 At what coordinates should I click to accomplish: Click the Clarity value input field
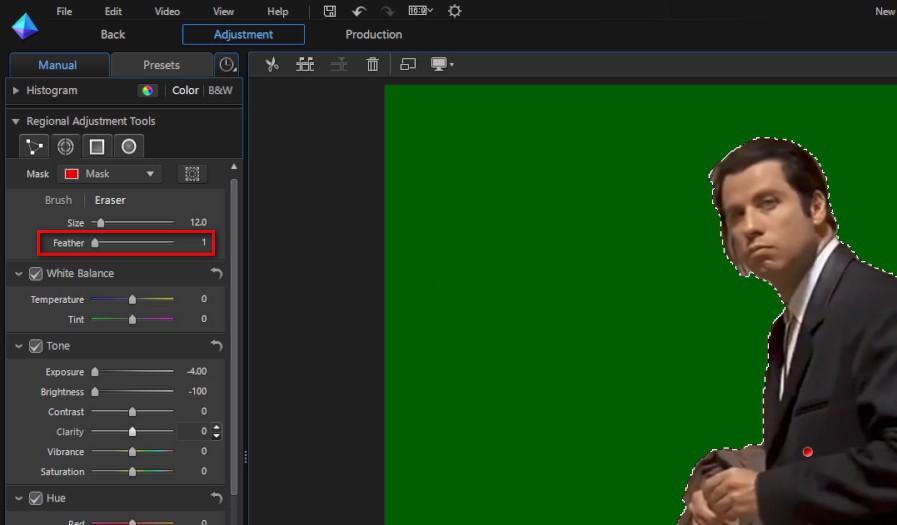(x=193, y=431)
